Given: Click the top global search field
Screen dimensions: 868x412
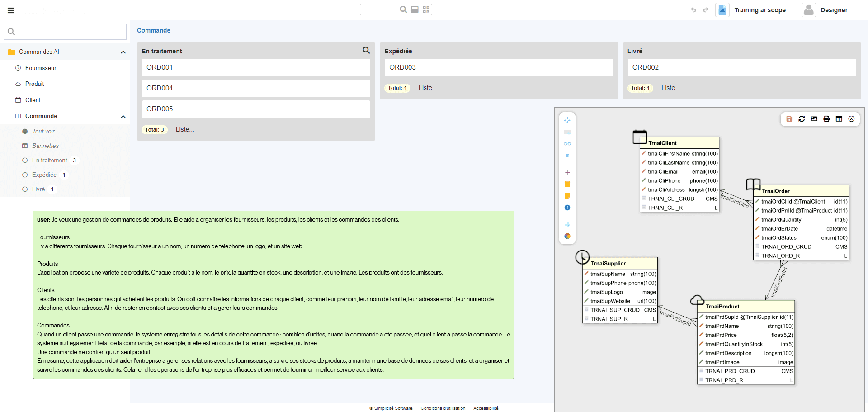Looking at the screenshot, I should [380, 9].
